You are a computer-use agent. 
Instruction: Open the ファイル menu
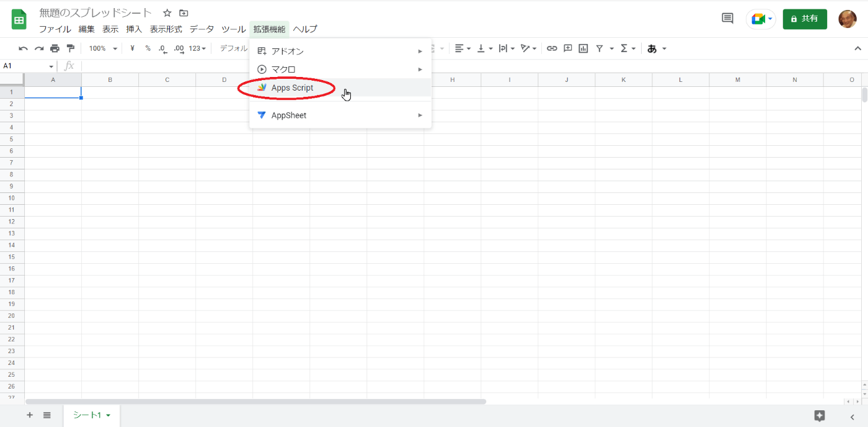(55, 29)
